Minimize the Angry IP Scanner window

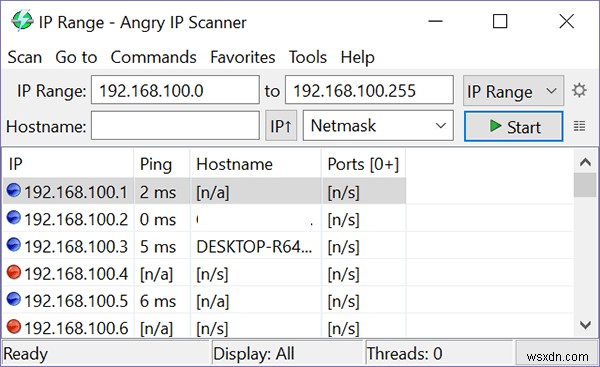435,21
